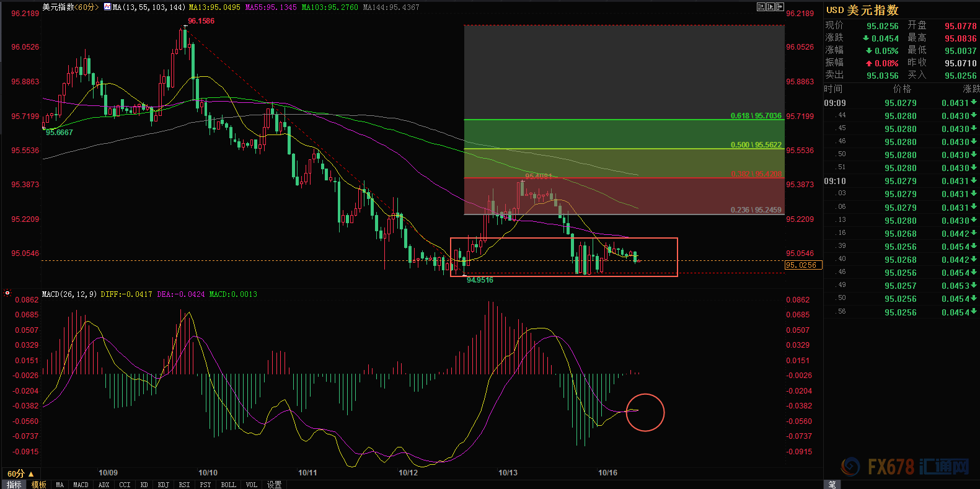
Task: Switch to the ADX indicator
Action: 104,485
